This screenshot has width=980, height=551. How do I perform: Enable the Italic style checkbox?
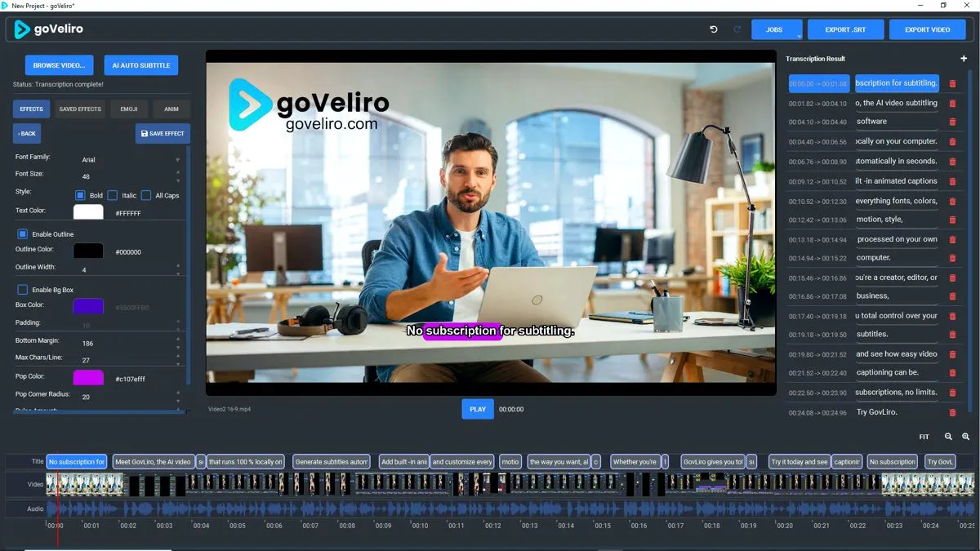(113, 195)
